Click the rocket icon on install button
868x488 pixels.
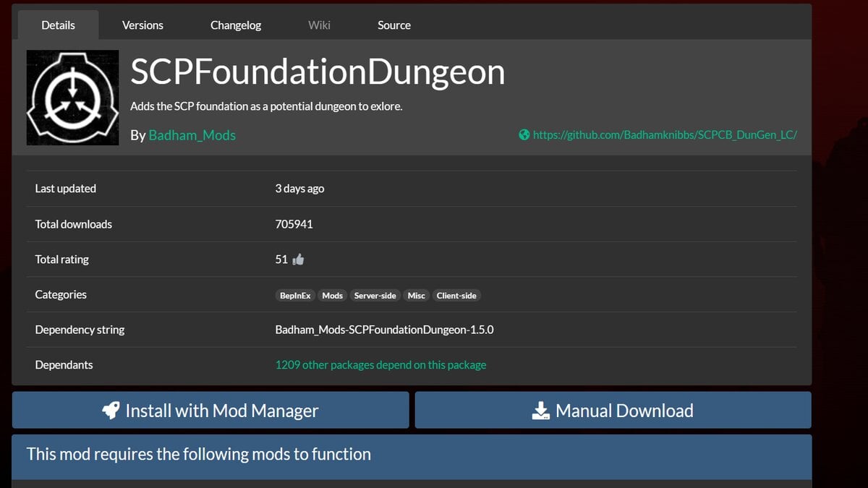coord(111,411)
